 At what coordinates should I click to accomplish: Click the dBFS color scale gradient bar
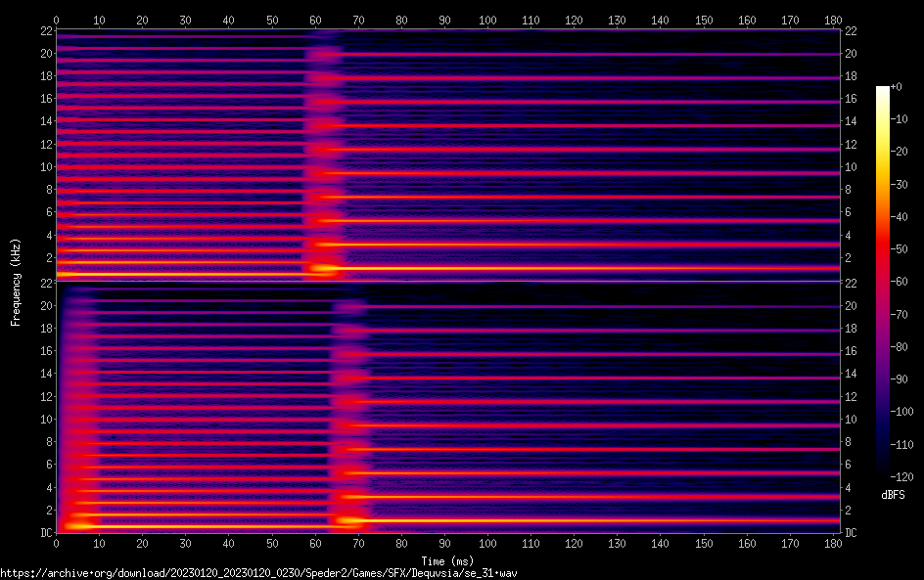[x=883, y=284]
